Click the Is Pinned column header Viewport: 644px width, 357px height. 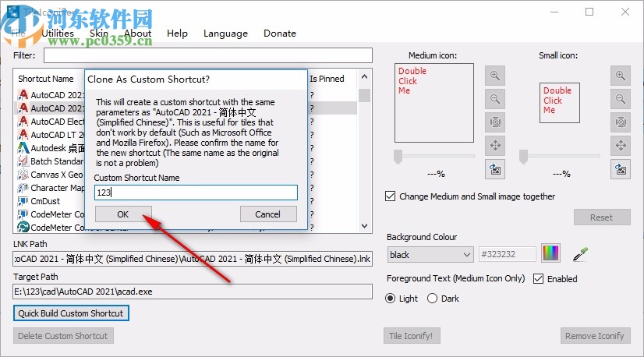327,79
